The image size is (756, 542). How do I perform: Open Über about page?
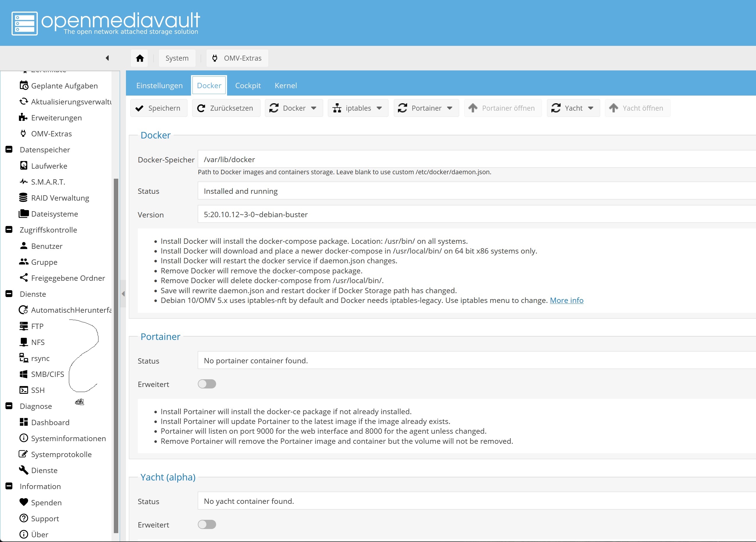34,535
